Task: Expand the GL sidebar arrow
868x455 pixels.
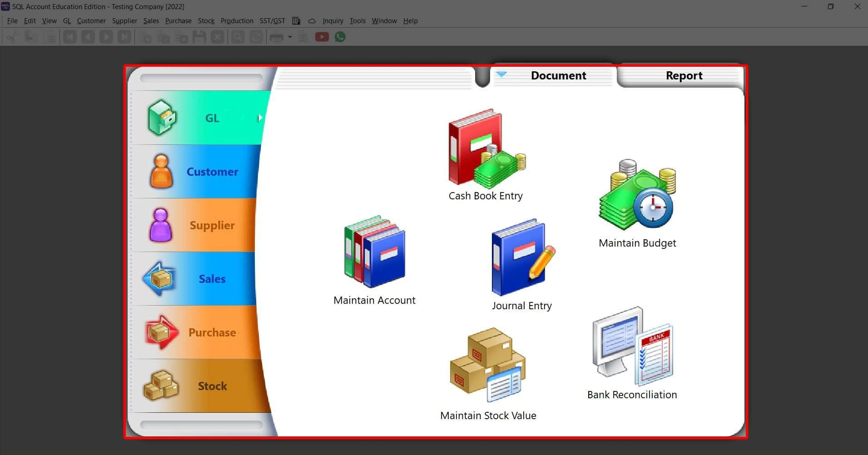Action: pos(260,118)
